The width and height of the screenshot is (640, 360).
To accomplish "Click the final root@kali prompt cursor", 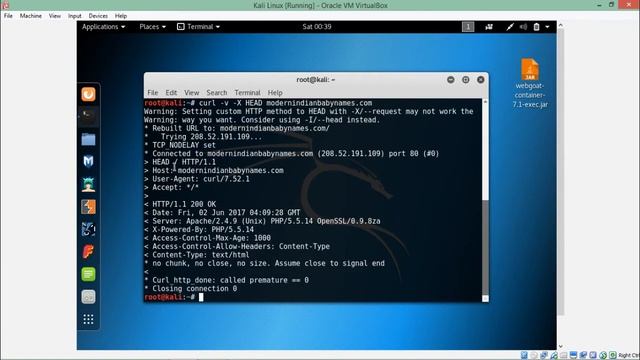I will [201, 297].
